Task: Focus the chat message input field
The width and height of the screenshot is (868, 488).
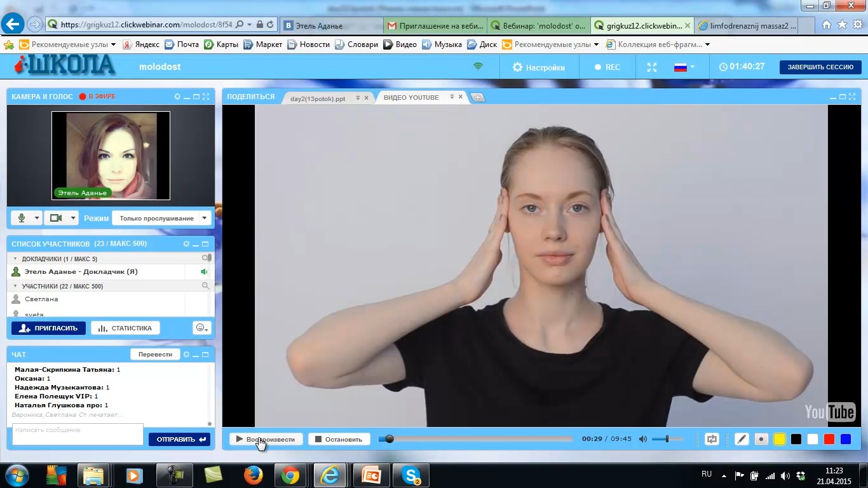Action: pos(78,435)
